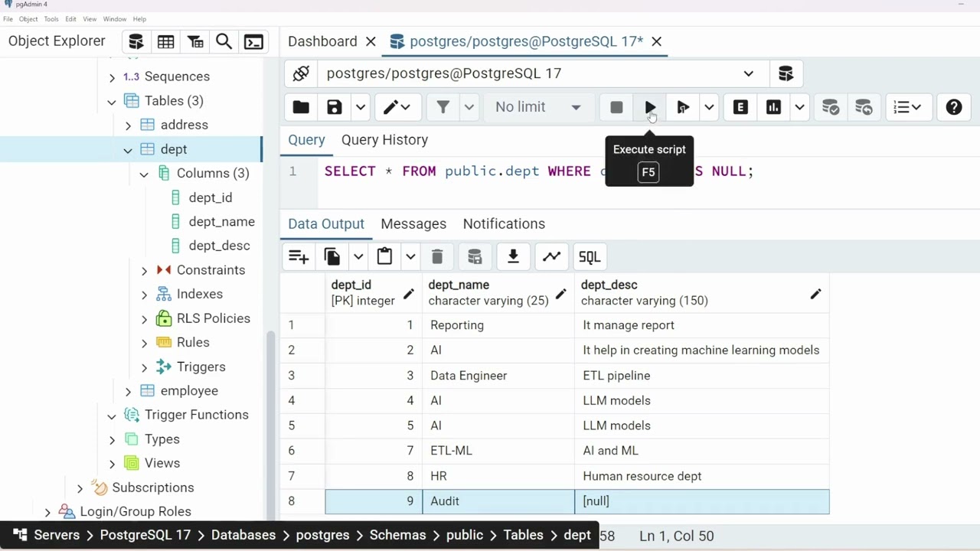Switch to the Notifications tab
This screenshot has height=551, width=980.
pos(504,224)
